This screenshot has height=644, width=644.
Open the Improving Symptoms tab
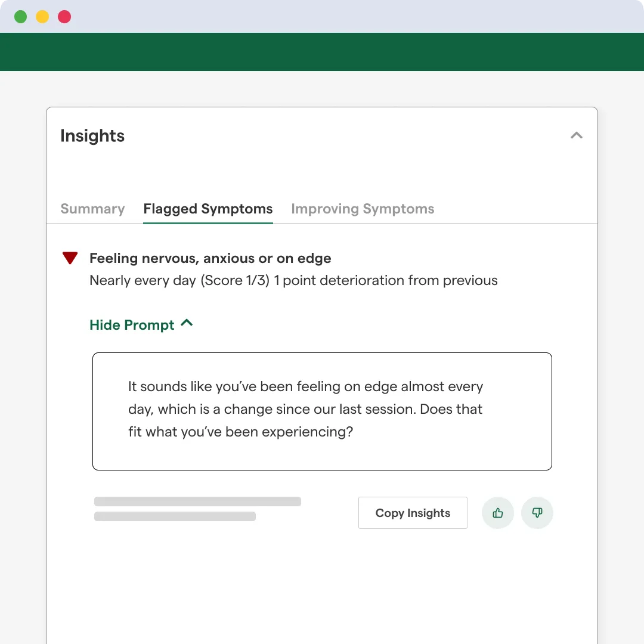(x=363, y=209)
